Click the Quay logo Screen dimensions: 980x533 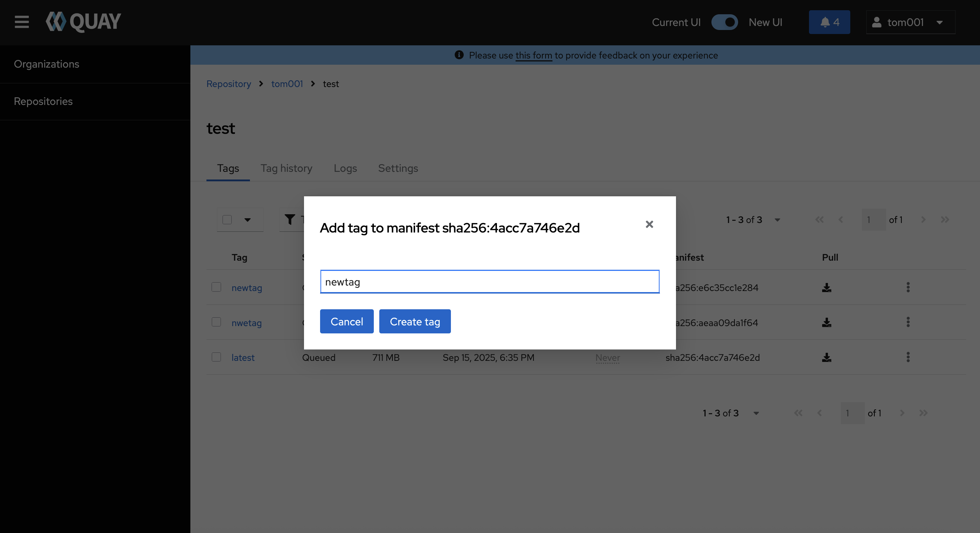tap(83, 22)
